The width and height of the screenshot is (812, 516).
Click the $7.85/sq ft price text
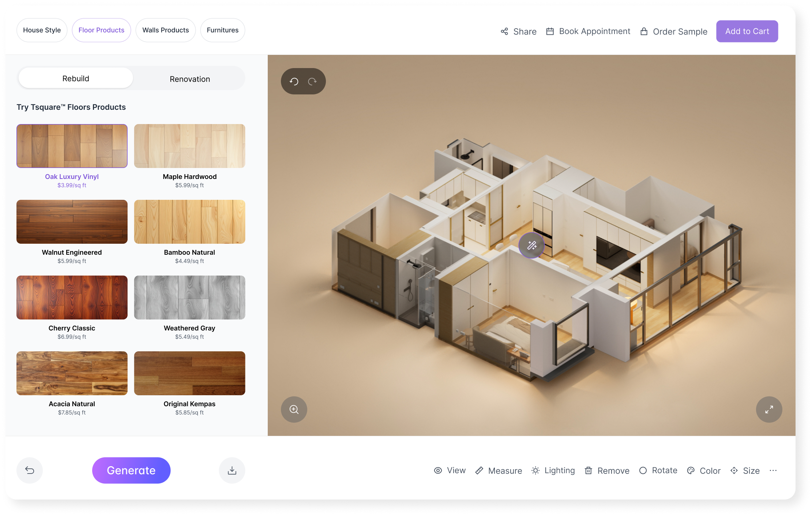pos(72,413)
